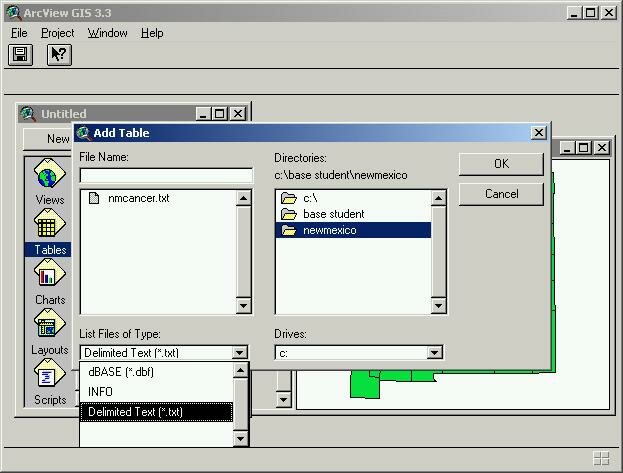Click the newmexico open folder icon
Screen dimensions: 623x473
pyautogui.click(x=289, y=231)
